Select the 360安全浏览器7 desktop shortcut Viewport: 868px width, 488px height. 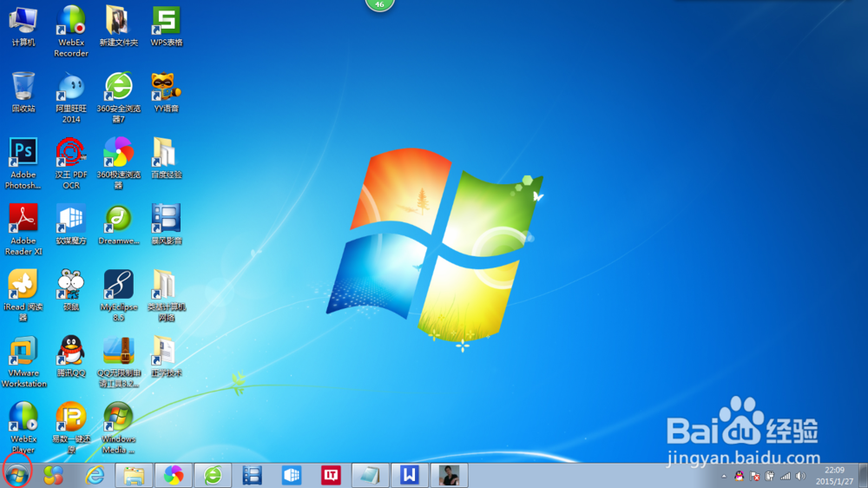[x=118, y=98]
